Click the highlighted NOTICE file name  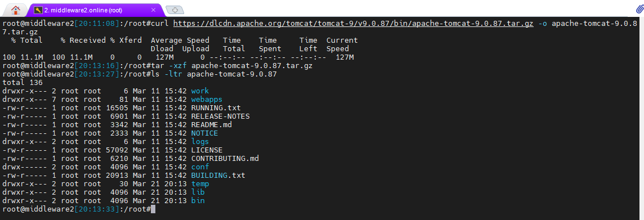[204, 133]
